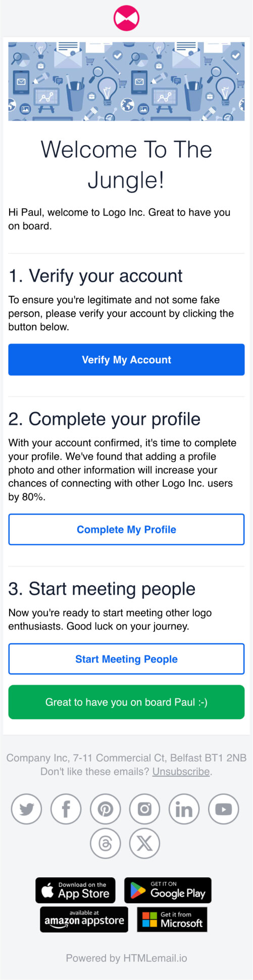Open the Get it from Microsoft badge
The height and width of the screenshot is (980, 253).
pyautogui.click(x=172, y=919)
